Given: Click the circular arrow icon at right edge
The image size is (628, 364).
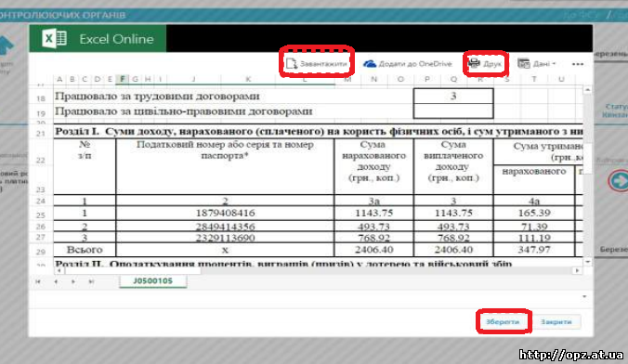Looking at the screenshot, I should pyautogui.click(x=618, y=180).
